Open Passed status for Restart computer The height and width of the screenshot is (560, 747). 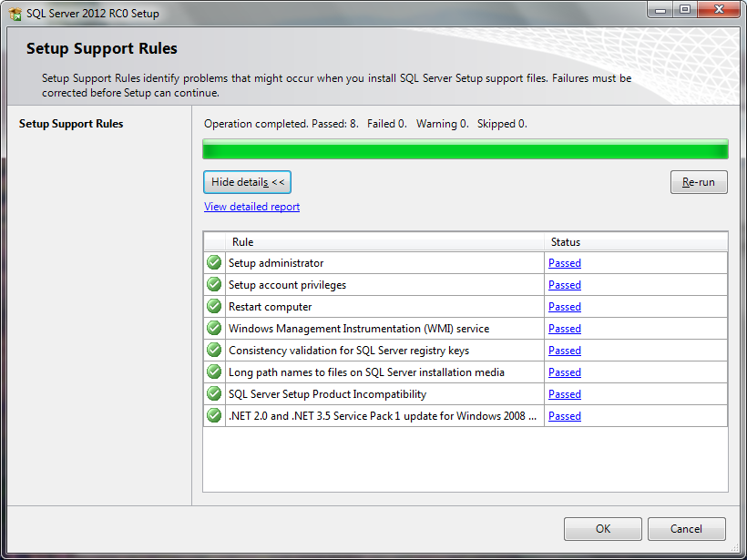tap(565, 307)
